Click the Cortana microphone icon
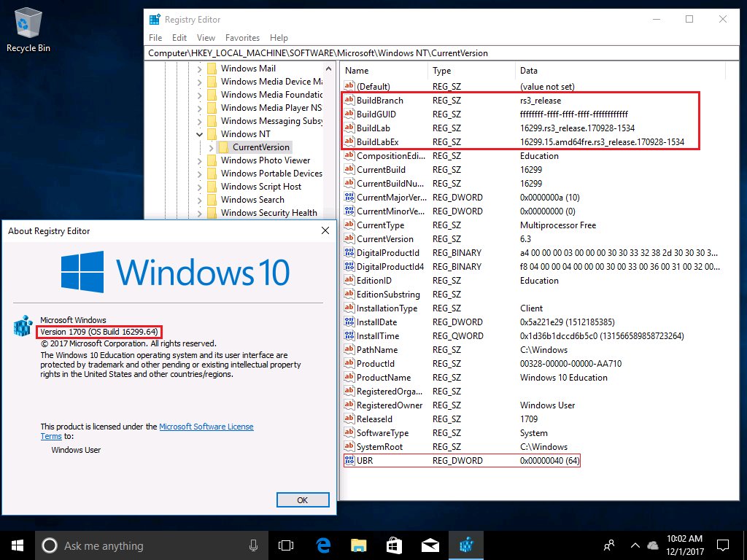Viewport: 747px width, 560px height. (x=253, y=545)
